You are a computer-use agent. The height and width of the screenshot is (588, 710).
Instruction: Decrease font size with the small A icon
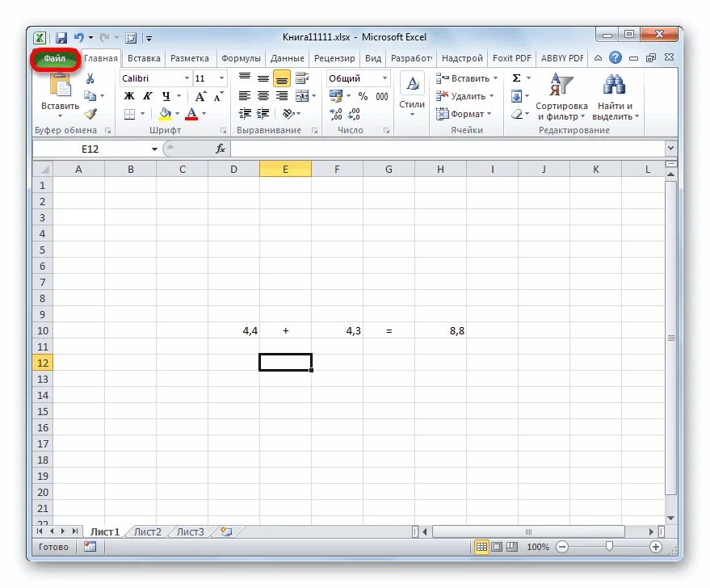[218, 96]
